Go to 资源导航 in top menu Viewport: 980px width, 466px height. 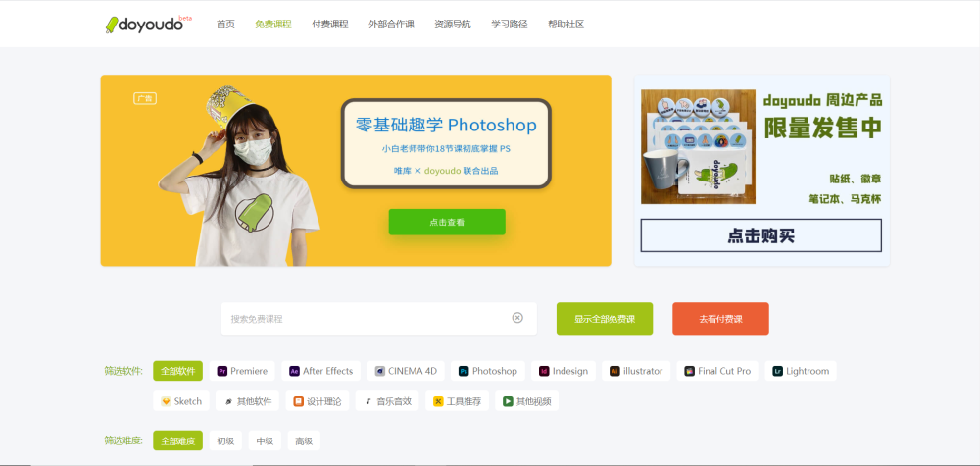coord(452,24)
